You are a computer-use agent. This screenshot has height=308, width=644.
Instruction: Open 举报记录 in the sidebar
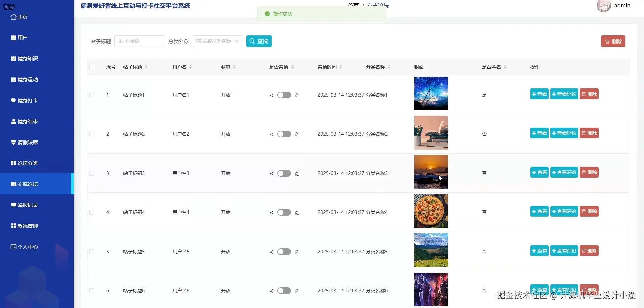(37, 205)
